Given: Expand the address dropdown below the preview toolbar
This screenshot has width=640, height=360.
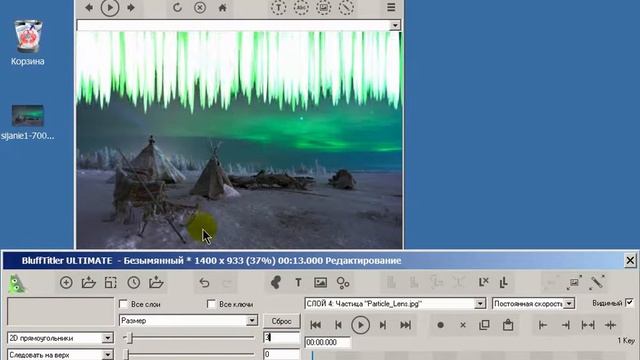Looking at the screenshot, I should (395, 26).
